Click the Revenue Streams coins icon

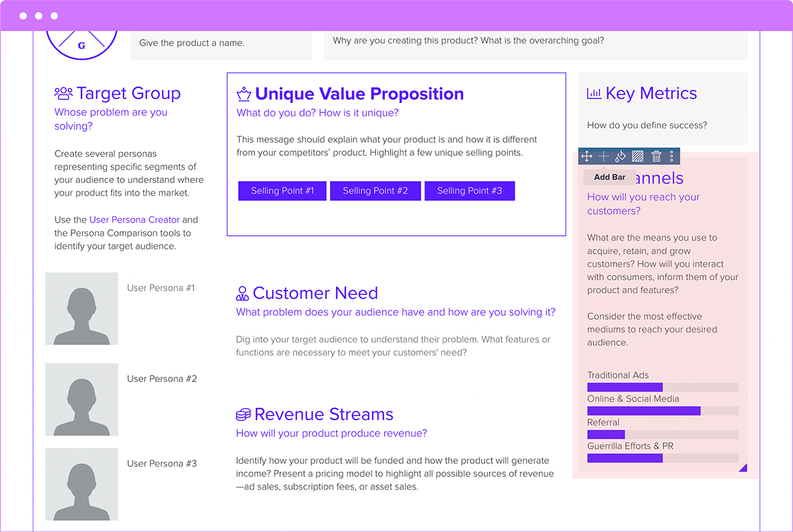pos(242,414)
